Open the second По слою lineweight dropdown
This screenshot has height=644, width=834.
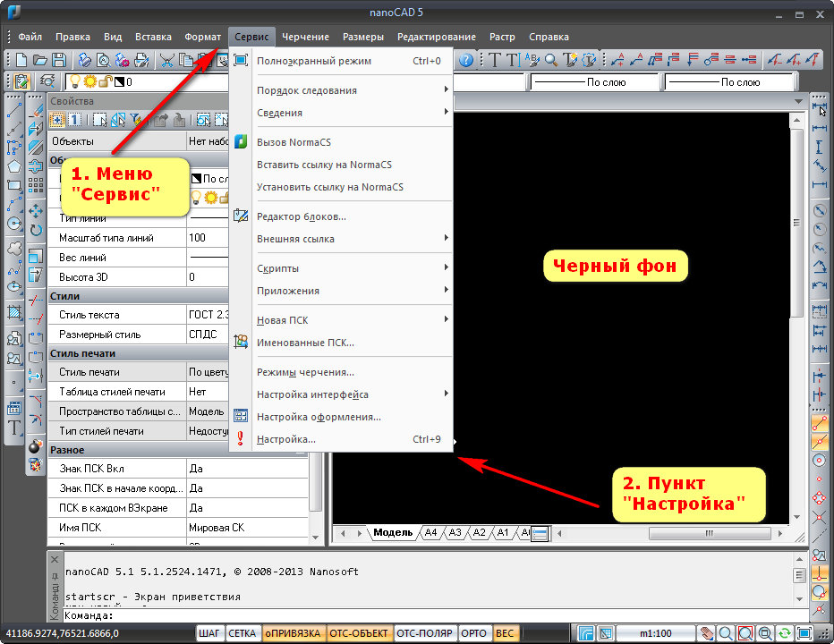click(730, 82)
